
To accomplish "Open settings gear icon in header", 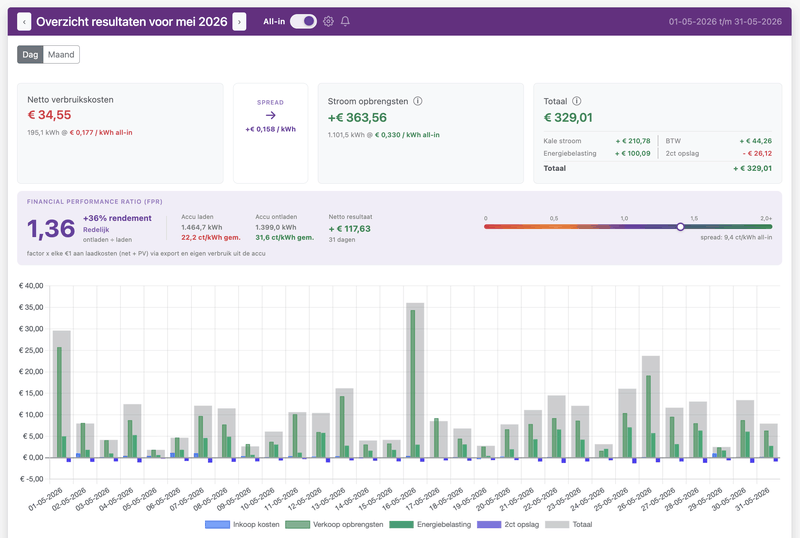I will coord(329,21).
